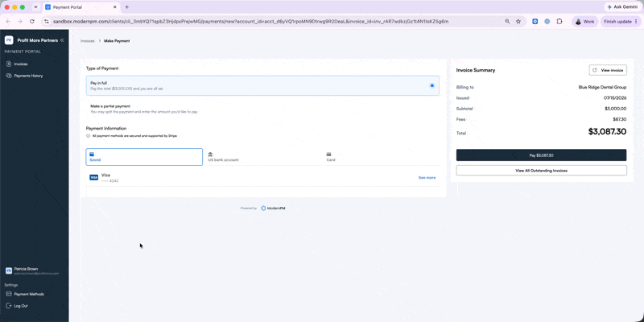Open the Work profile button
The height and width of the screenshot is (322, 644).
[585, 22]
